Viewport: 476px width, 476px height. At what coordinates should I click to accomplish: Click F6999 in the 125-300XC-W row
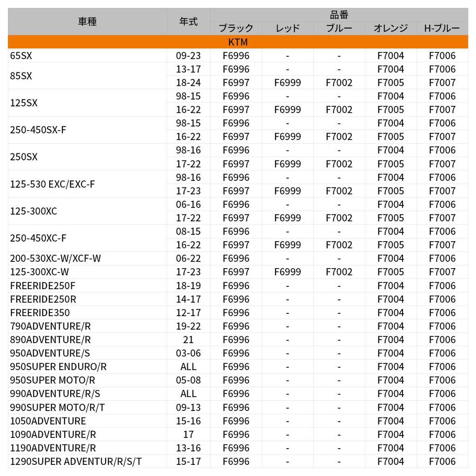coord(287,271)
